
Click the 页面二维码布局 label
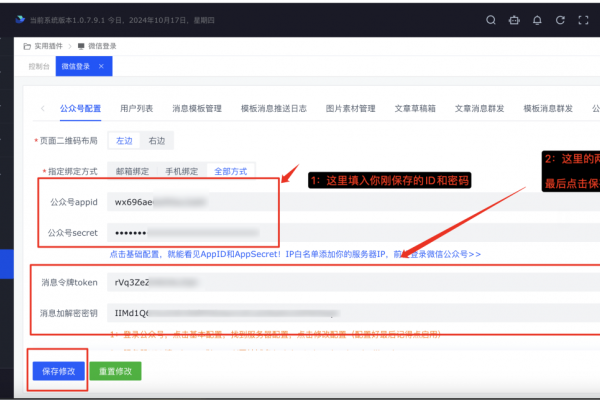[68, 141]
